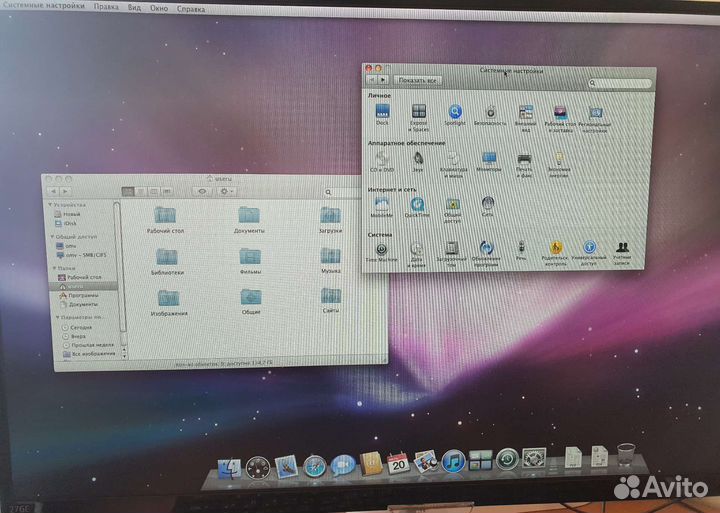The image size is (720, 513).
Task: Click back arrow in System Preferences toolbar
Action: pos(372,79)
